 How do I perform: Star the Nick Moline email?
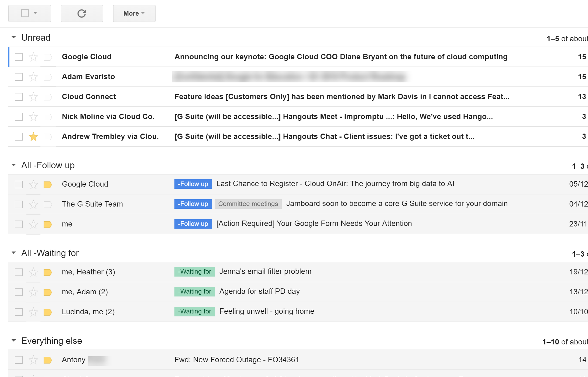pyautogui.click(x=33, y=117)
